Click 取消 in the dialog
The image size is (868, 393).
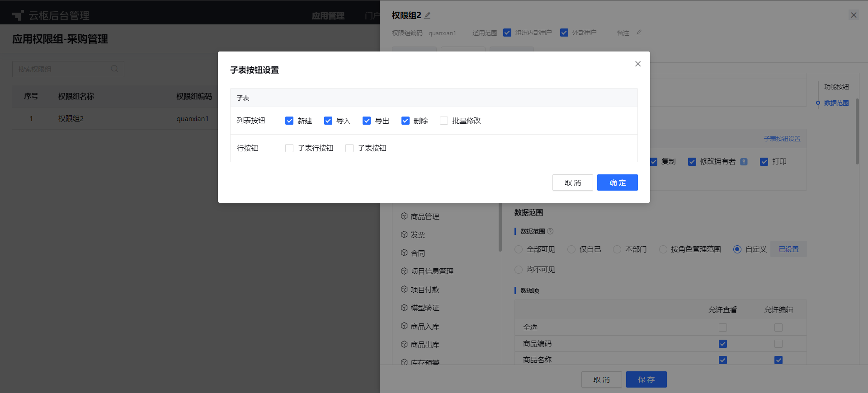coord(573,182)
